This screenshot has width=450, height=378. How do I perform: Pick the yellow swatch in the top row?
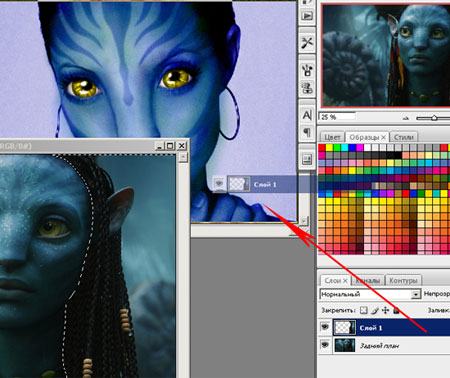coord(329,147)
